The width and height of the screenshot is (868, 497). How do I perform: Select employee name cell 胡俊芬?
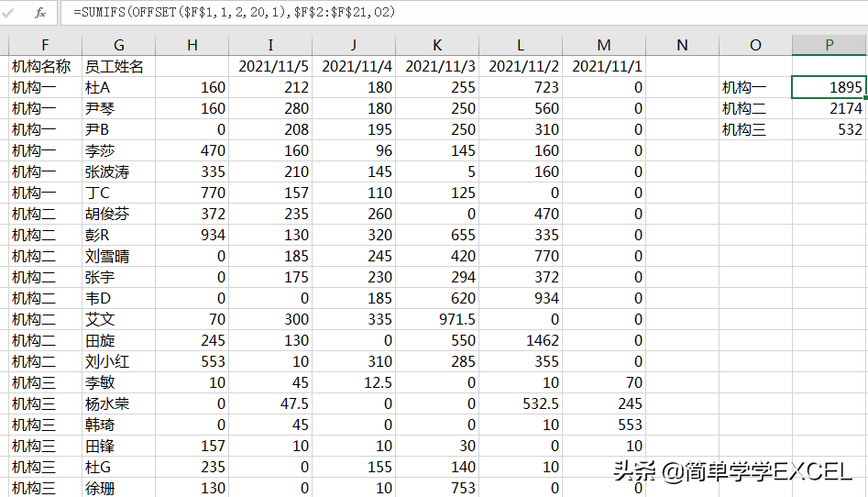click(x=118, y=214)
